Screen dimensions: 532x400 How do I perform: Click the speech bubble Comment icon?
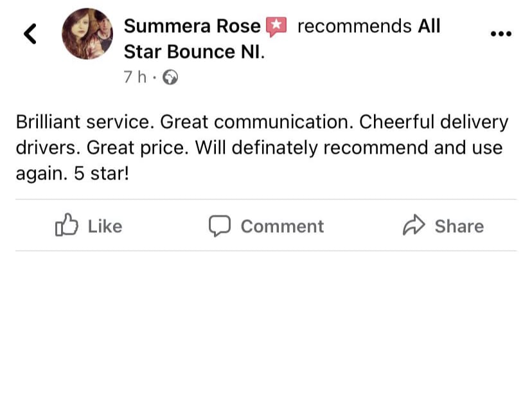pyautogui.click(x=220, y=226)
